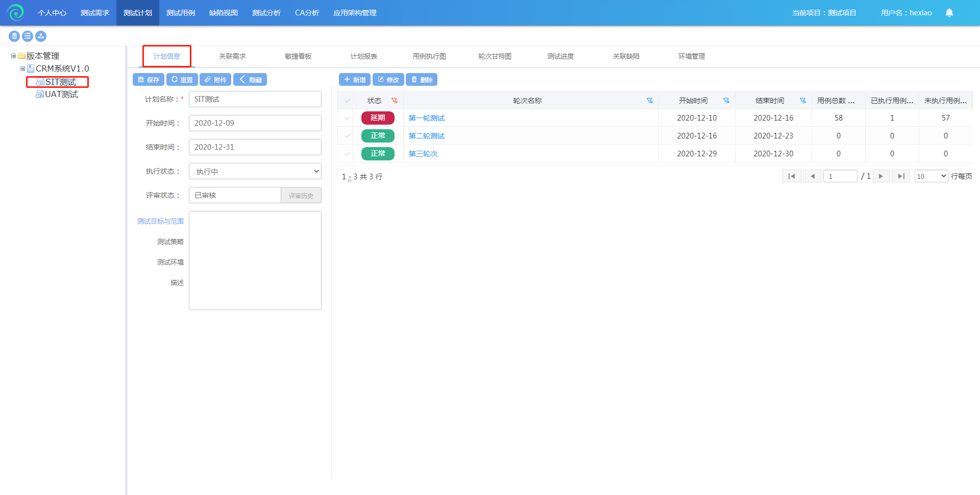
Task: Filter the 结束时间 column
Action: [x=803, y=101]
